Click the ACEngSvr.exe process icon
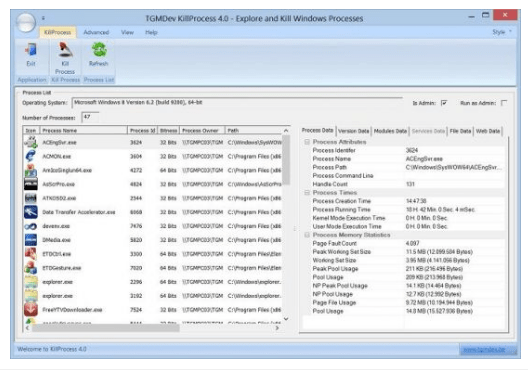The image size is (528, 370). (x=31, y=142)
